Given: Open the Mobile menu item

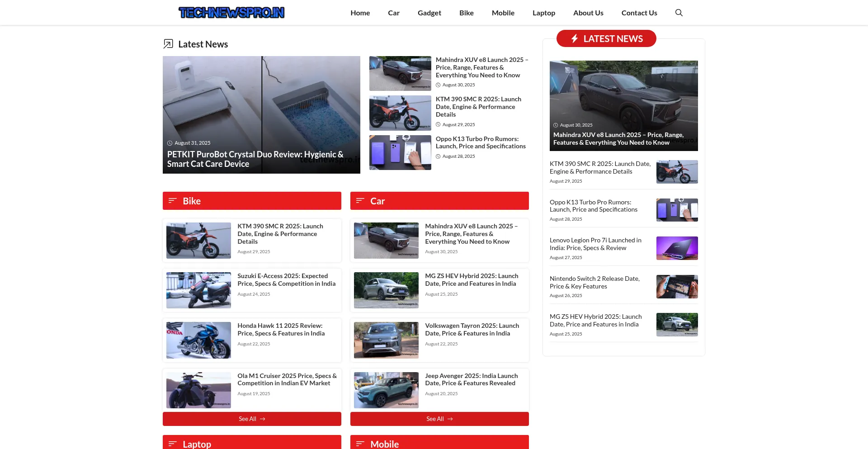Looking at the screenshot, I should (503, 13).
